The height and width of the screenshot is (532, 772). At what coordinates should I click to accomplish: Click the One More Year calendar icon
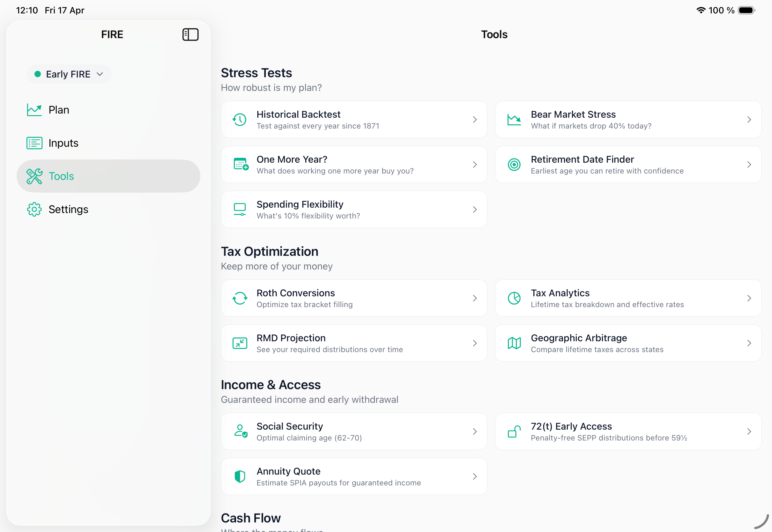click(241, 164)
